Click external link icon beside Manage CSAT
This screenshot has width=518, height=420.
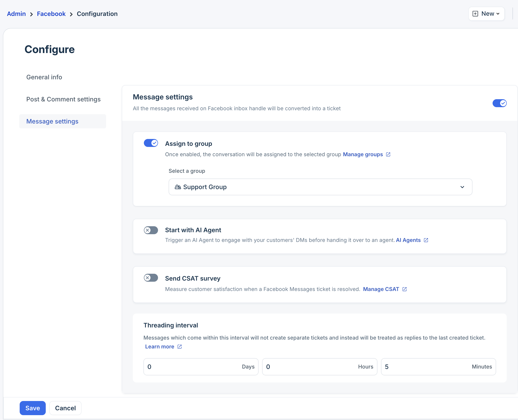pyautogui.click(x=405, y=289)
